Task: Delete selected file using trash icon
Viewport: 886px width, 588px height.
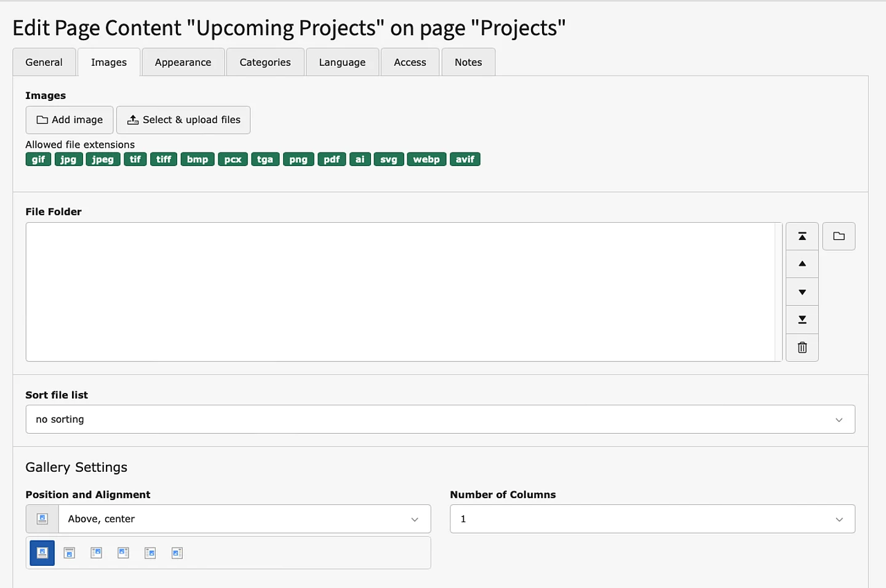Action: click(802, 347)
